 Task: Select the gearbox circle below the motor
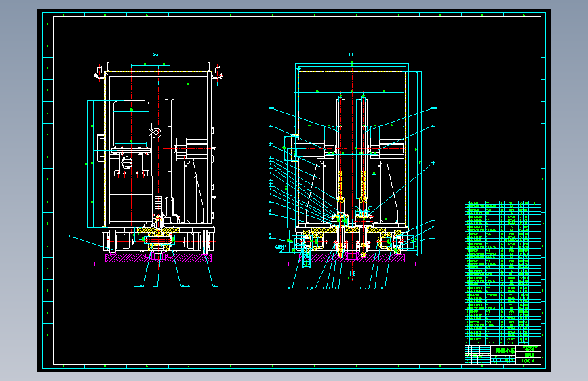tap(127, 163)
